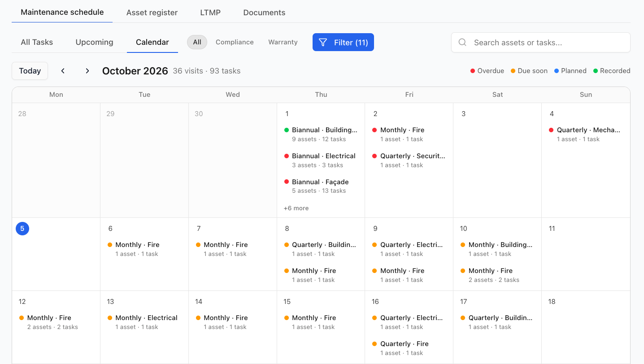Open Monthly · Fire event on October 12
This screenshot has width=644, height=364.
(x=56, y=322)
